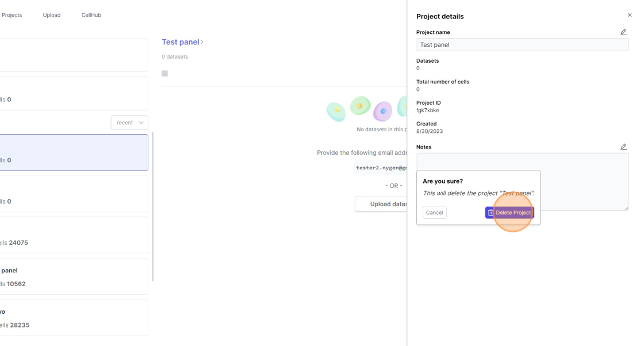Image resolution: width=644 pixels, height=346 pixels.
Task: Open the Upload tab
Action: pos(52,15)
